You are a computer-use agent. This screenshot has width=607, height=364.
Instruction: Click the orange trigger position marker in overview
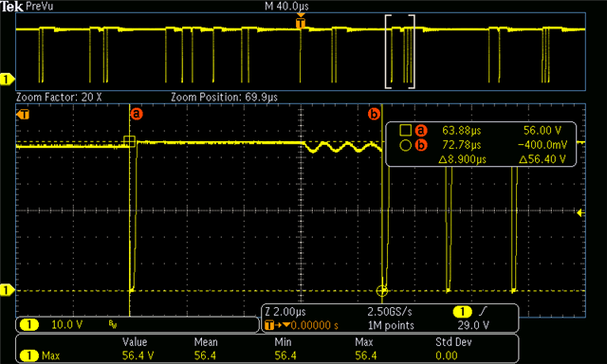tap(301, 22)
